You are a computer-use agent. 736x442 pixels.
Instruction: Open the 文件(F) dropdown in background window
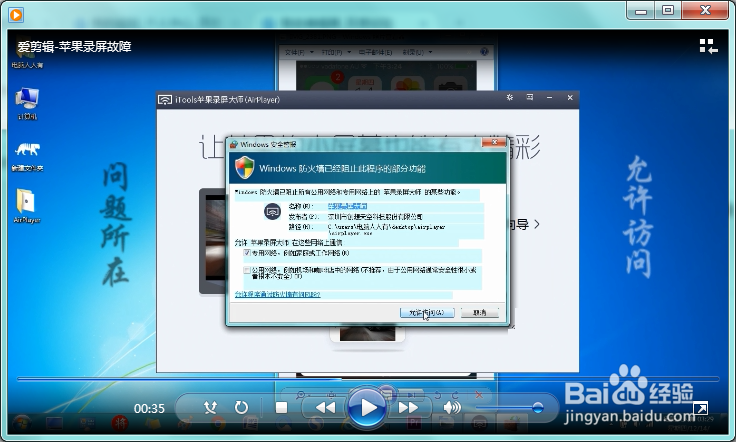(299, 52)
